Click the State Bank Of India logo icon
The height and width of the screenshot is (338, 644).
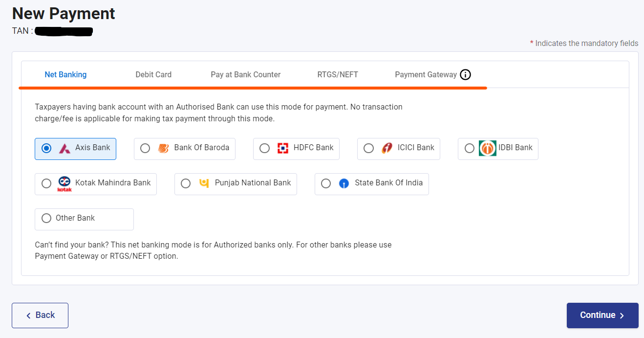tap(343, 183)
